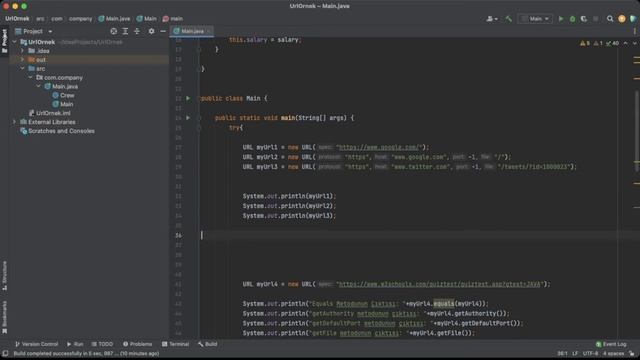Build project with the hammer icon
The height and width of the screenshot is (360, 640).
[x=509, y=19]
